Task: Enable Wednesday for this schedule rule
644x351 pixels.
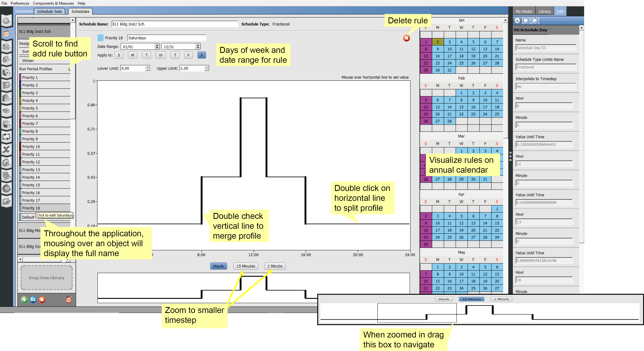Action: click(x=161, y=55)
